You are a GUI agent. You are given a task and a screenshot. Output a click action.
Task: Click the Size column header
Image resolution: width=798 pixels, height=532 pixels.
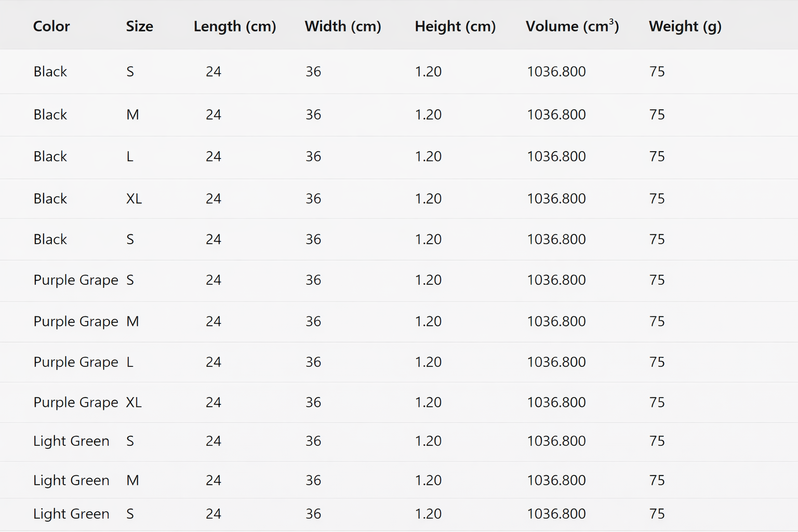point(139,26)
